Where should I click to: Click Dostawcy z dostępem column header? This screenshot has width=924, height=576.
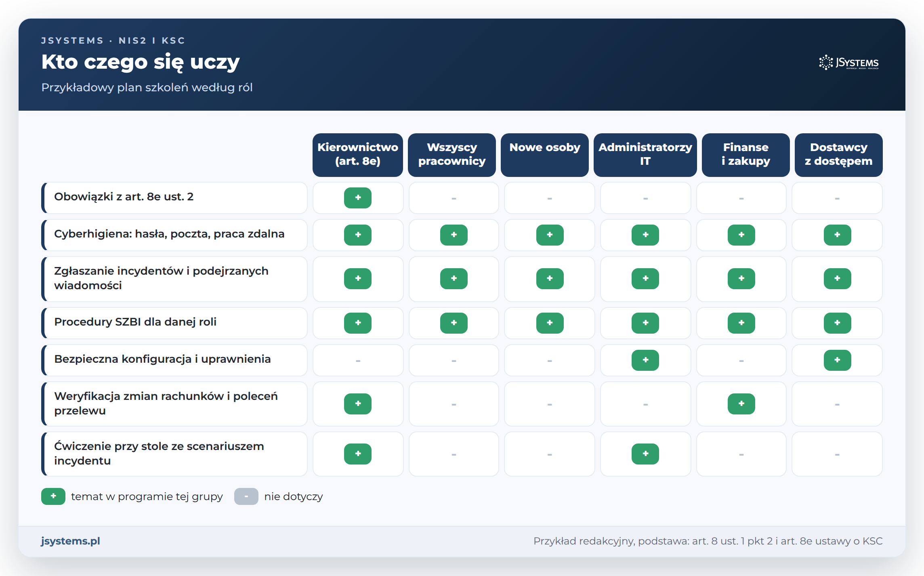point(839,155)
